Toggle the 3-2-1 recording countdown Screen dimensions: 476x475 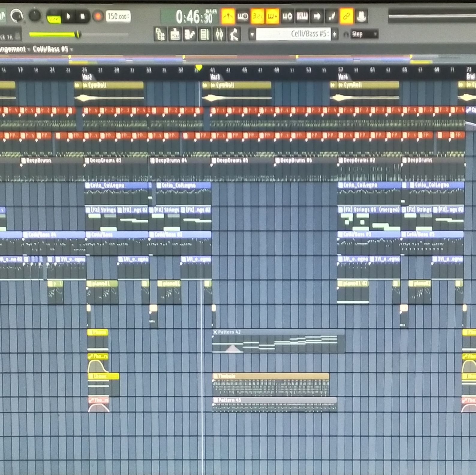click(x=257, y=16)
